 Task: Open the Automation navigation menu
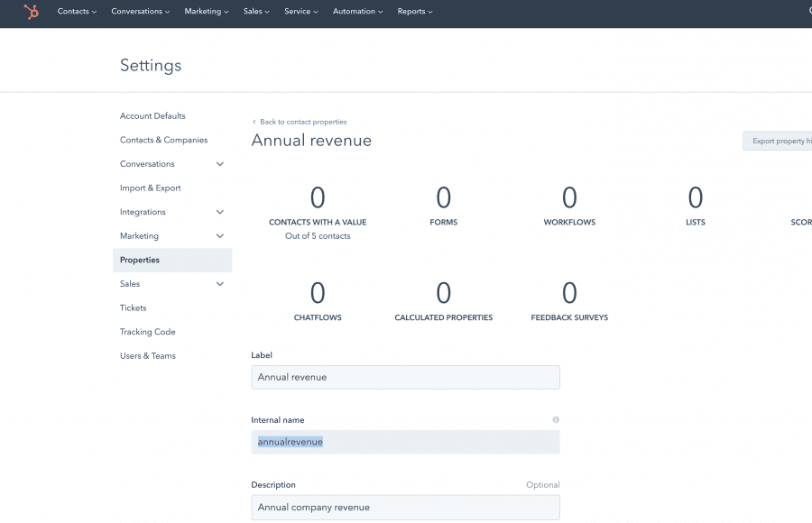point(357,12)
